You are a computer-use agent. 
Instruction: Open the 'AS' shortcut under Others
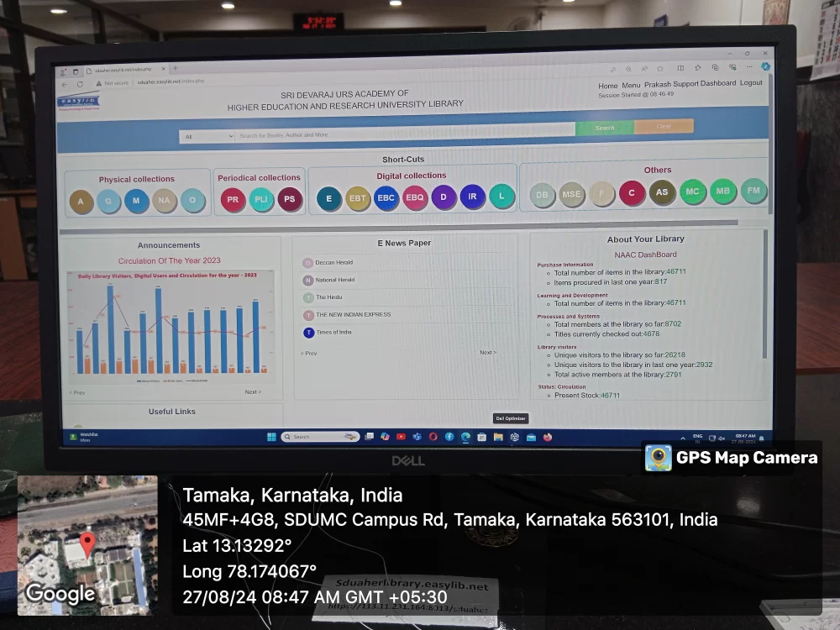(662, 192)
